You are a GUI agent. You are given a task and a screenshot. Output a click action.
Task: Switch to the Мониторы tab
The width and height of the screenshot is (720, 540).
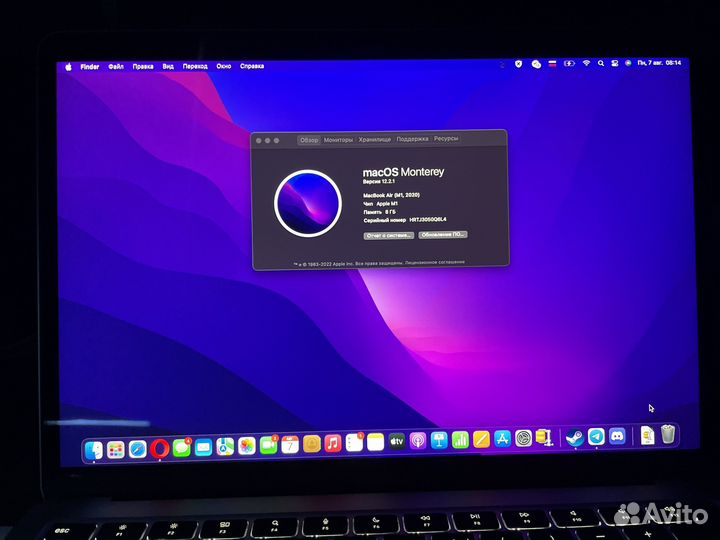(x=338, y=140)
